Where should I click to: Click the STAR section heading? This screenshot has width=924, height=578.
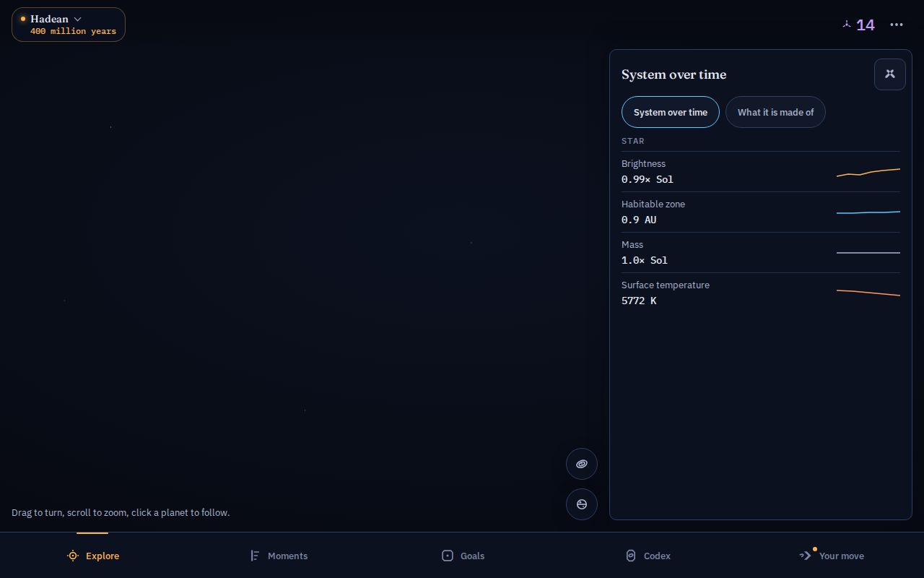tap(633, 141)
